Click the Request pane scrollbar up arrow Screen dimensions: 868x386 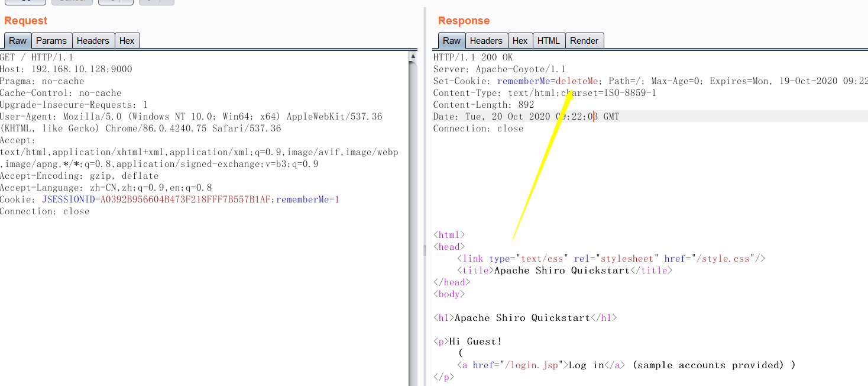tap(413, 56)
